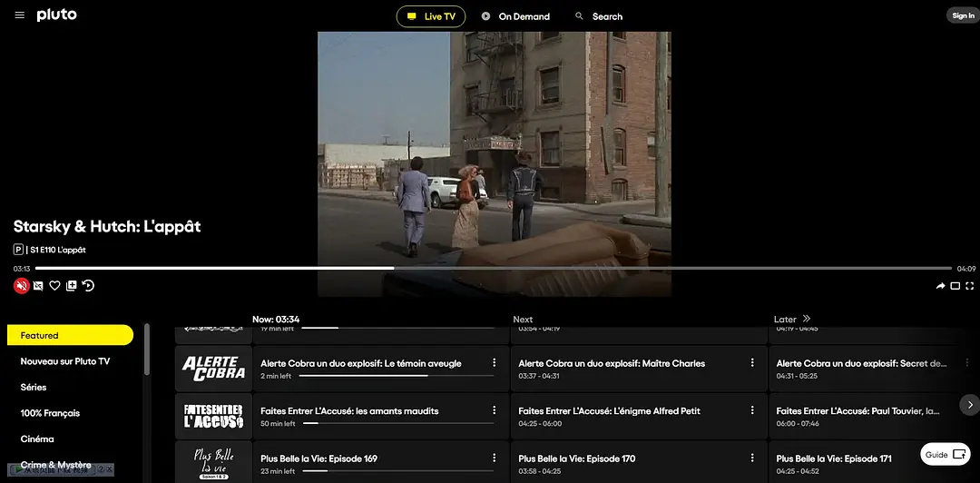The height and width of the screenshot is (483, 980).
Task: Restart the program with the rewind icon
Action: coord(88,286)
